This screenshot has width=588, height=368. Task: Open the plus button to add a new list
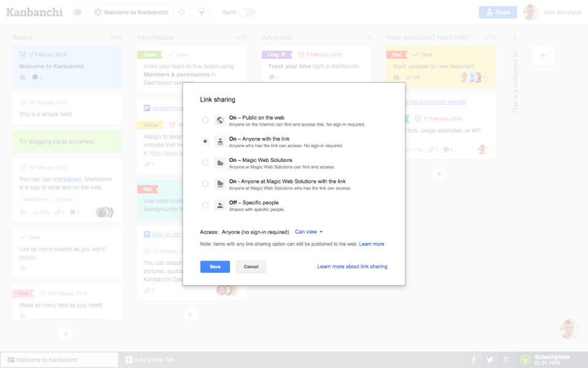pyautogui.click(x=543, y=55)
